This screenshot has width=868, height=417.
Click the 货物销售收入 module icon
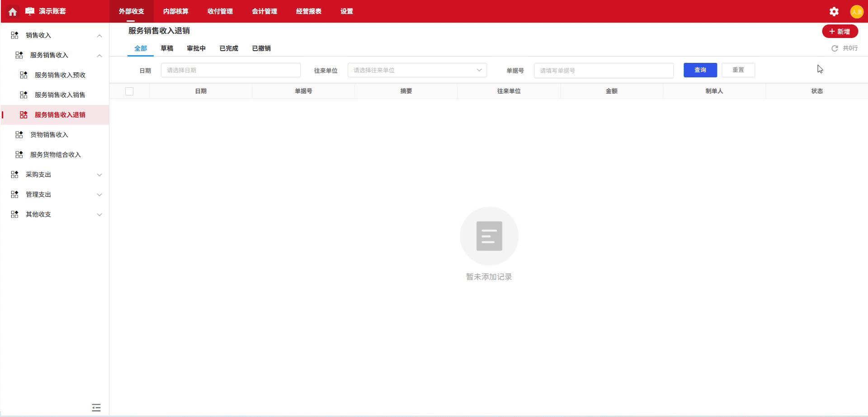19,134
